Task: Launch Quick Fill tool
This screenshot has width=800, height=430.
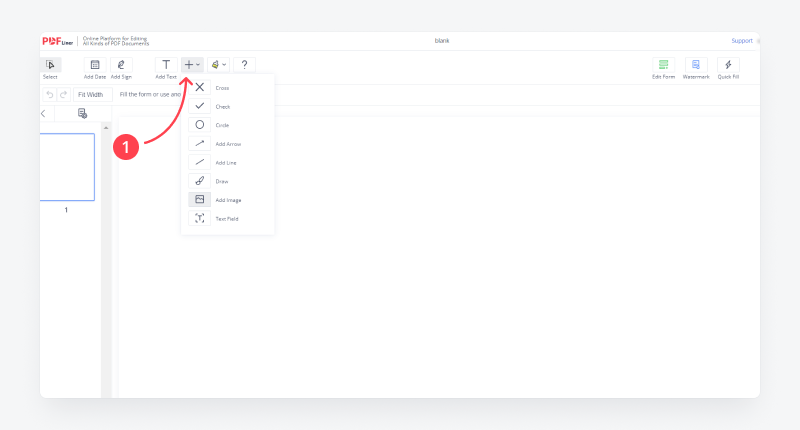Action: (x=728, y=65)
